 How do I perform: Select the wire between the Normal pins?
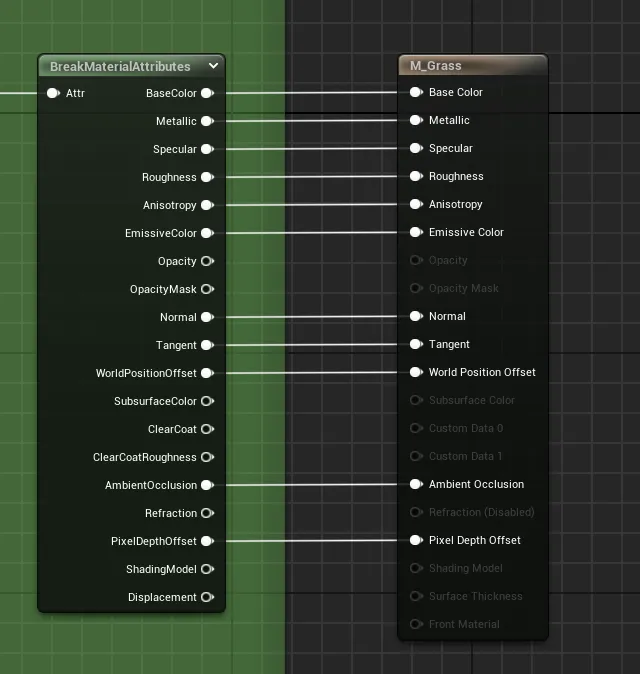point(311,317)
